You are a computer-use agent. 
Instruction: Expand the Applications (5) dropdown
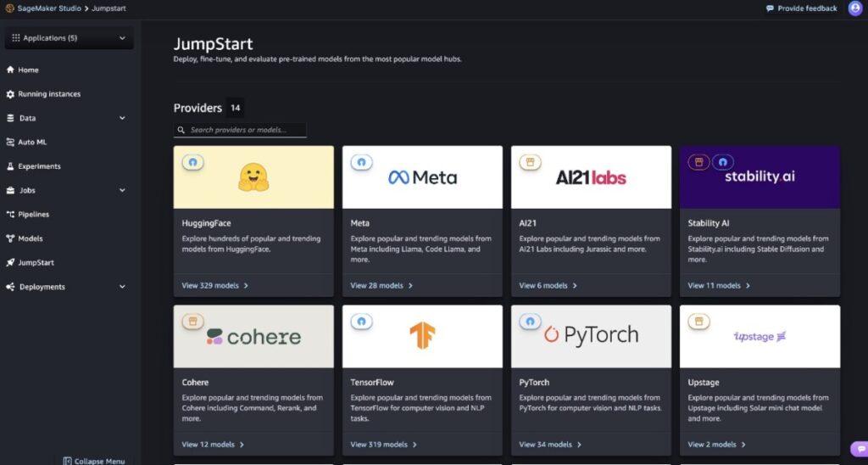(70, 38)
